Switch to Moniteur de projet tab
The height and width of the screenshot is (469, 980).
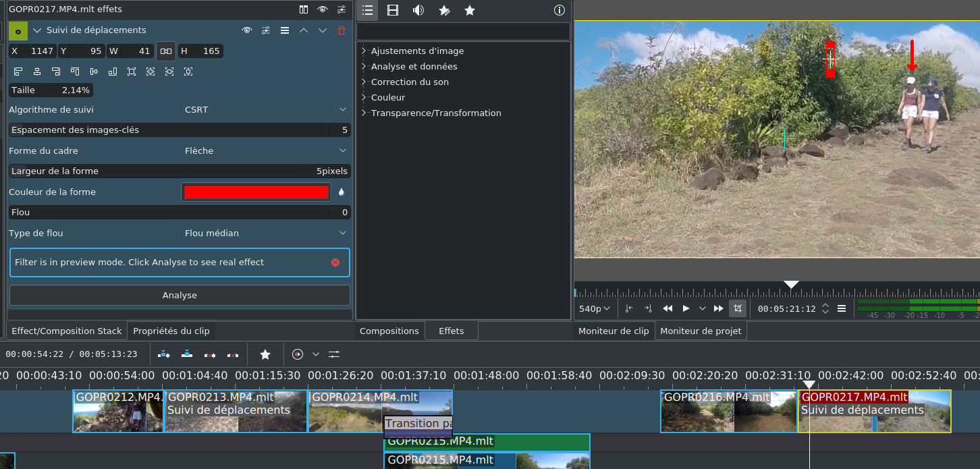[x=701, y=331]
